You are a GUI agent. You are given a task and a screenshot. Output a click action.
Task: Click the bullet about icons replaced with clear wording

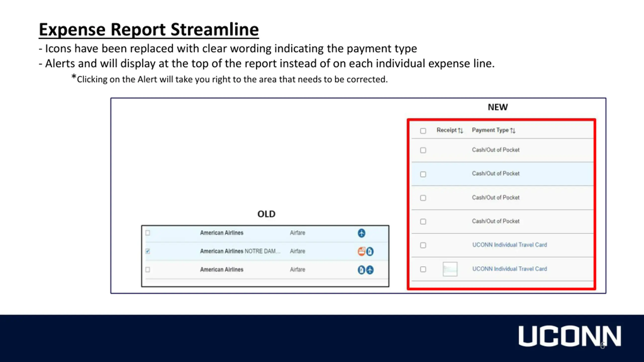click(228, 49)
